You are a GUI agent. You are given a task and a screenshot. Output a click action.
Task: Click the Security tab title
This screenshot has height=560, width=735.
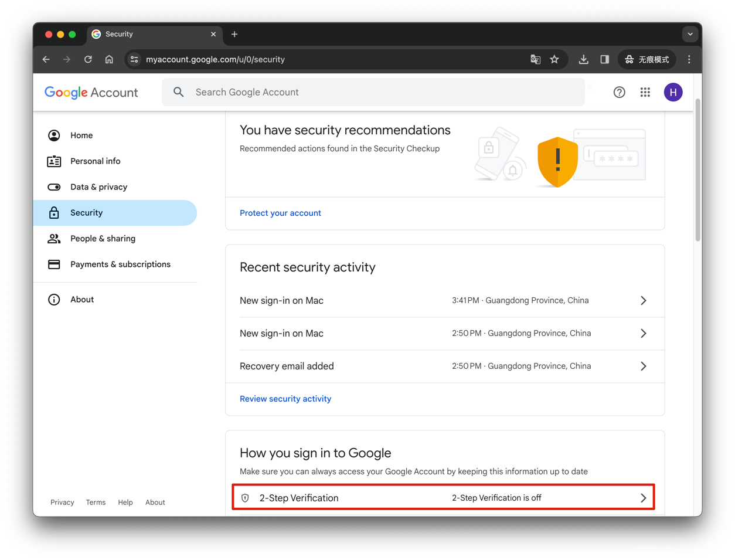tap(119, 34)
